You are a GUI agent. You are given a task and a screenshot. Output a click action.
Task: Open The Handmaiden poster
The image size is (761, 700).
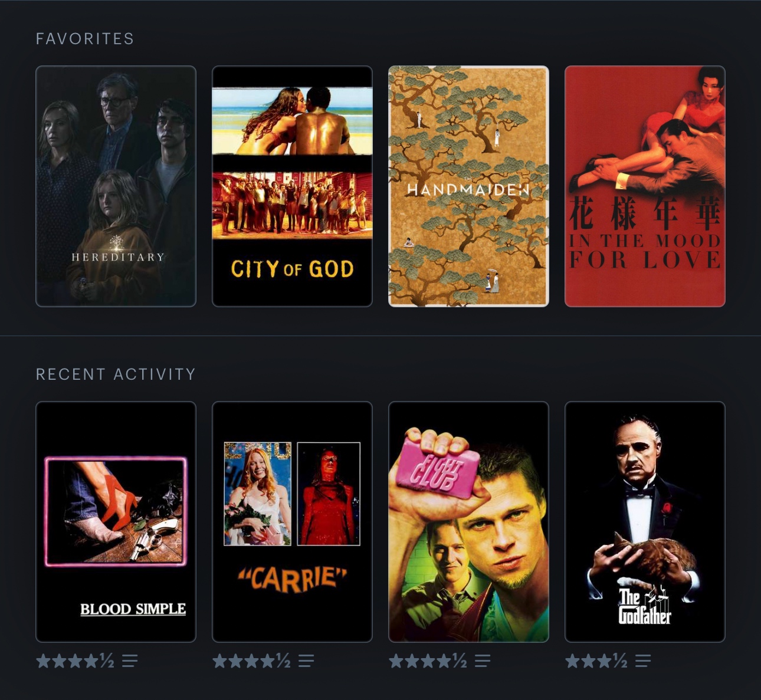[468, 186]
